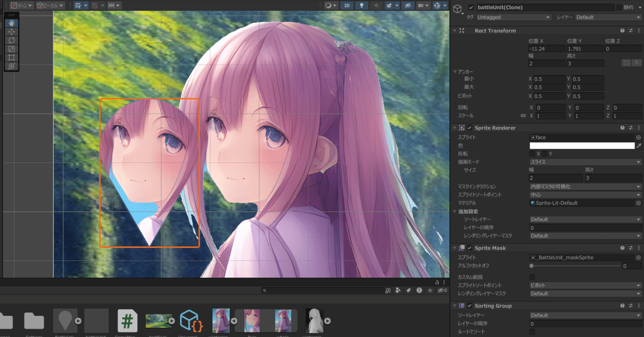The height and width of the screenshot is (337, 644).
Task: Toggle flip X checkbox
Action: click(x=532, y=153)
